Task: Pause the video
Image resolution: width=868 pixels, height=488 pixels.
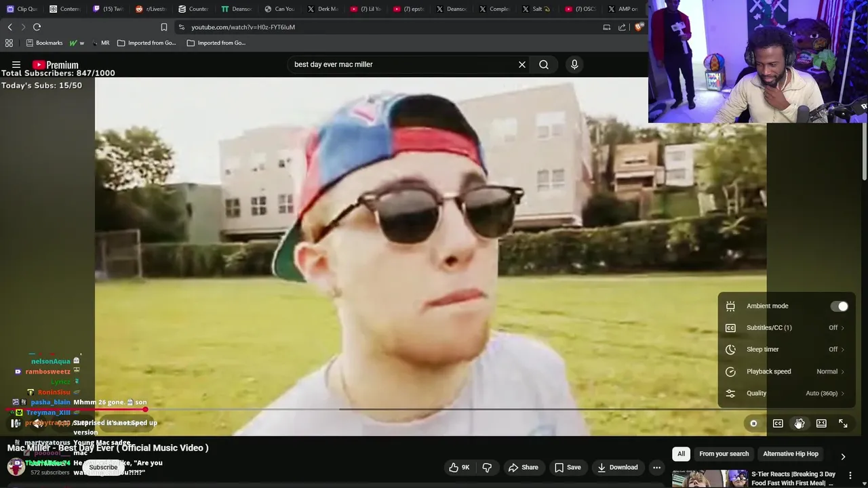Action: pos(15,424)
